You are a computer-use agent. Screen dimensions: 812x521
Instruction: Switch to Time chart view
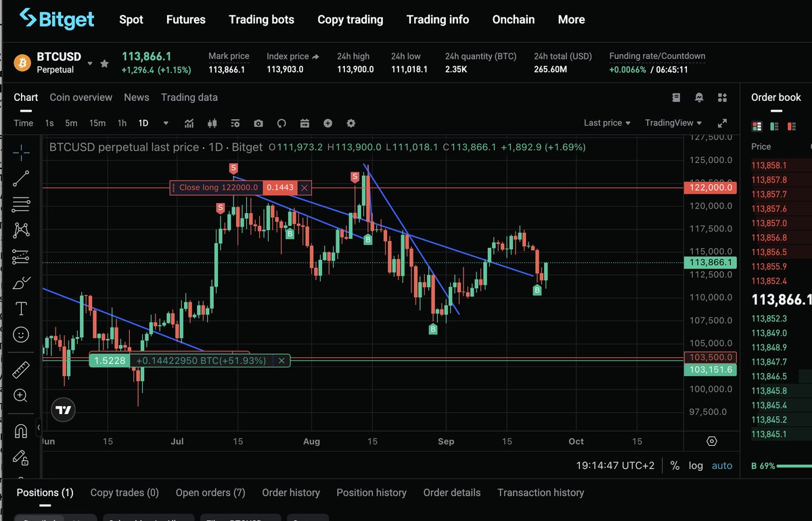tap(23, 122)
